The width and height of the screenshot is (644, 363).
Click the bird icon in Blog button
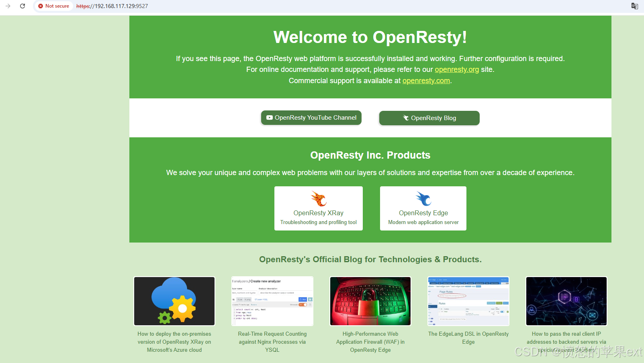click(406, 118)
